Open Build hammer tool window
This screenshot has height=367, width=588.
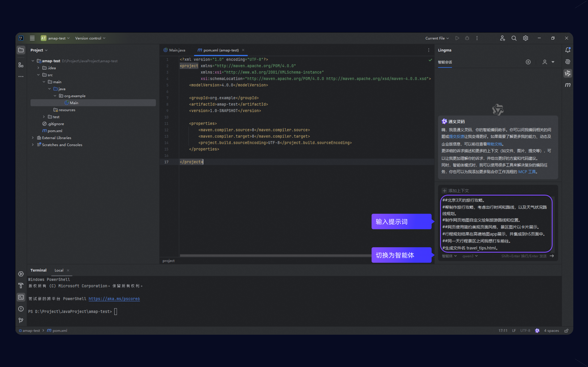point(21,285)
